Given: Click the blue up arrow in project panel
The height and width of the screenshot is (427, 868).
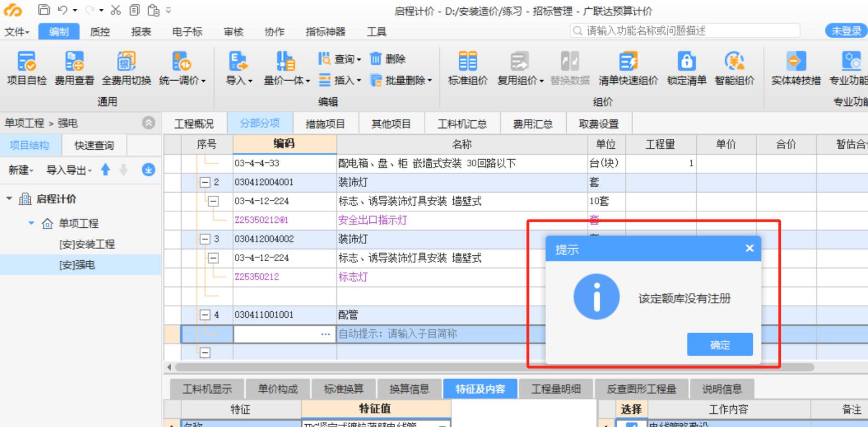Looking at the screenshot, I should click(x=105, y=170).
